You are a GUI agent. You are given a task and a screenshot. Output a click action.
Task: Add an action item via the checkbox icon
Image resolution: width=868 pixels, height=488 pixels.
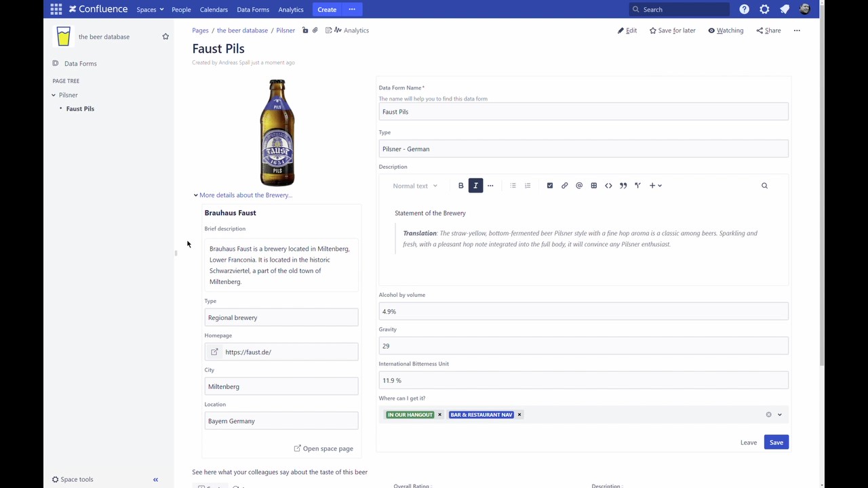pyautogui.click(x=549, y=185)
